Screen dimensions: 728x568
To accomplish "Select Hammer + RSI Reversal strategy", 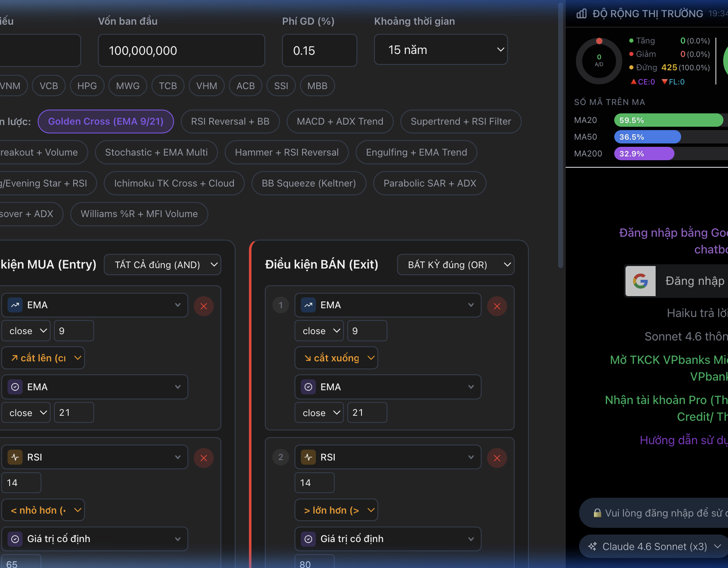I will [x=287, y=152].
